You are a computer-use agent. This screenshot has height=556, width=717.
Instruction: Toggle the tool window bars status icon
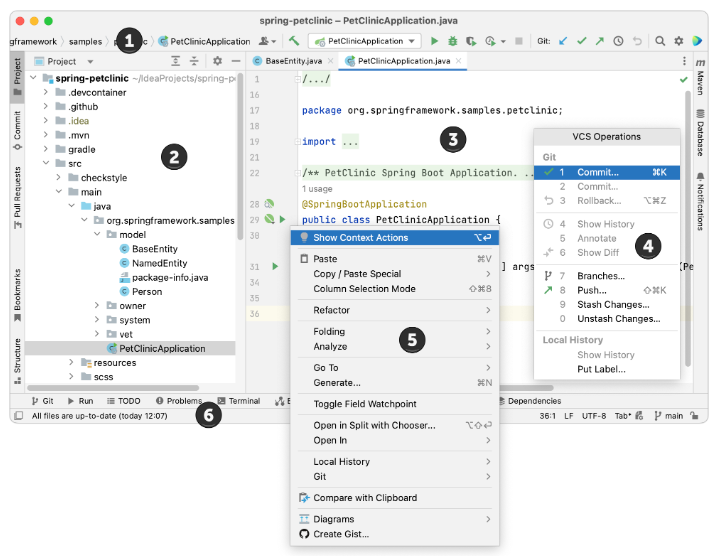pos(18,416)
